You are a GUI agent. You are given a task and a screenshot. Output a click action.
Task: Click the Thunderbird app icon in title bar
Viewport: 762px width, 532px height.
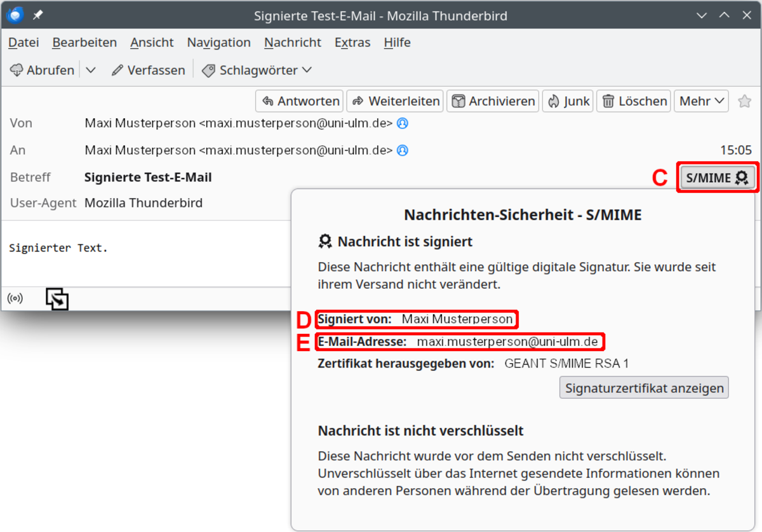15,15
